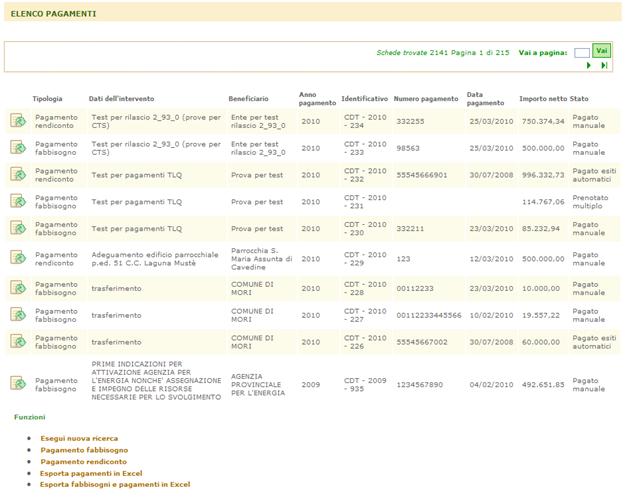Click the 'Numero pagamento' column header
The height and width of the screenshot is (504, 625).
[x=426, y=98]
